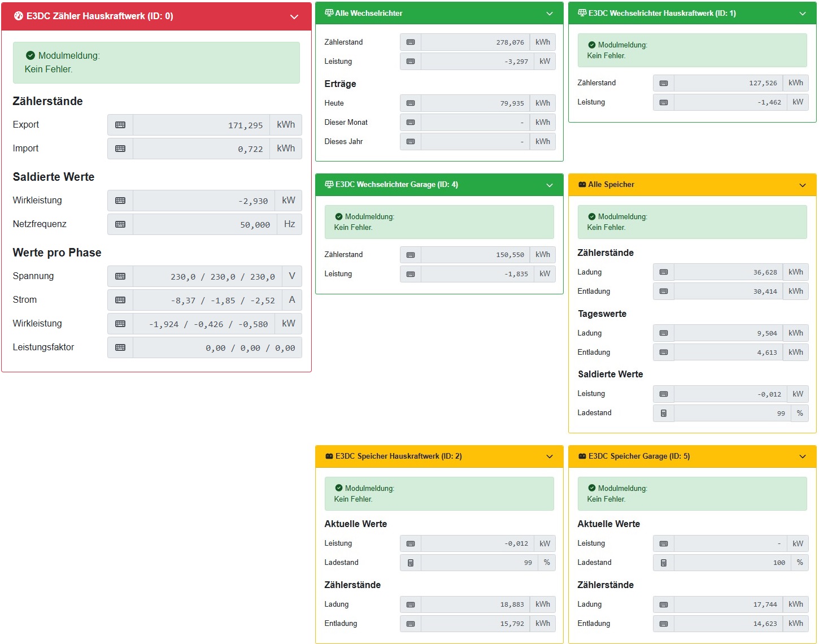This screenshot has height=644, width=819.
Task: Click the Export value field 171,295
Action: [202, 125]
